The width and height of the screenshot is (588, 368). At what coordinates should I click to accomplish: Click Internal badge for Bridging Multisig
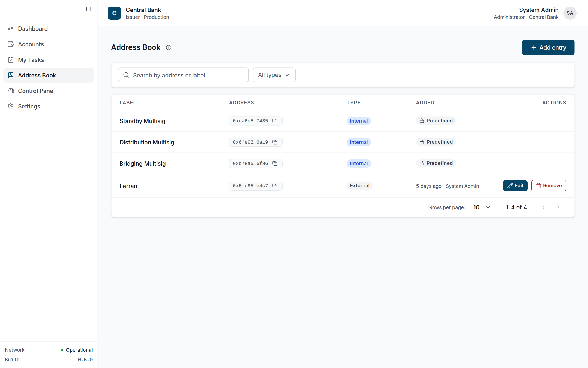coord(359,164)
